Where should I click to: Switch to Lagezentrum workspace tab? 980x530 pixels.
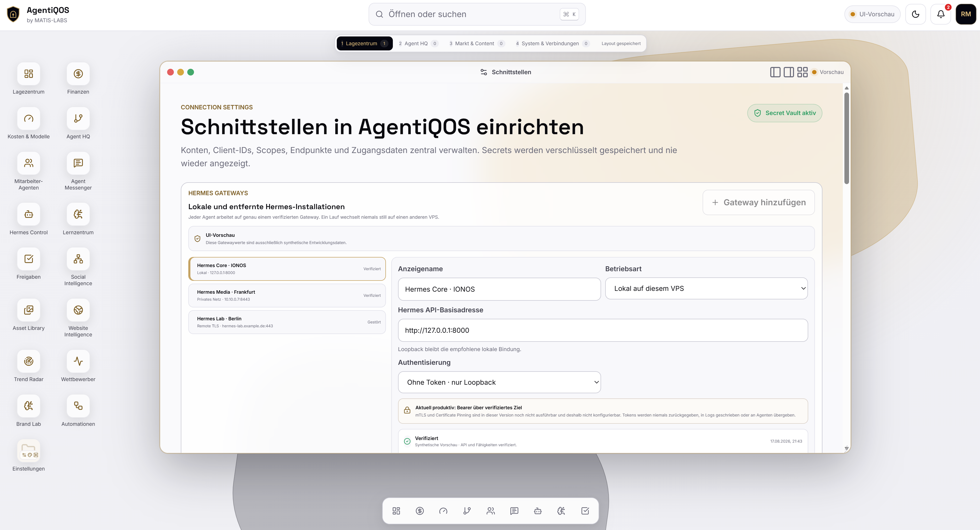[x=364, y=43]
